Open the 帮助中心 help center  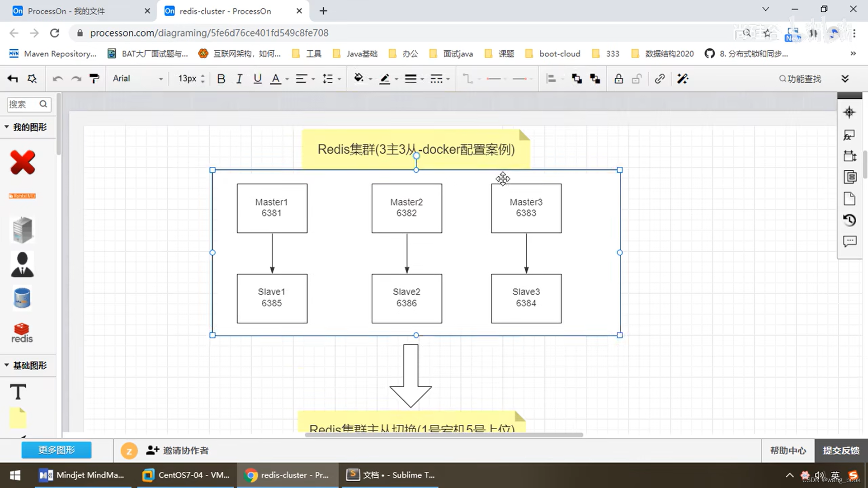[788, 450]
